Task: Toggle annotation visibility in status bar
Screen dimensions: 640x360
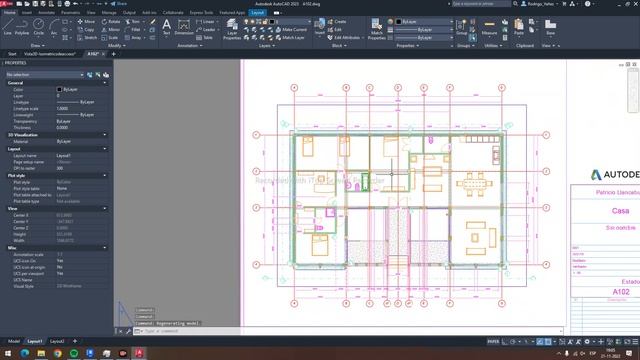Action: click(x=570, y=342)
